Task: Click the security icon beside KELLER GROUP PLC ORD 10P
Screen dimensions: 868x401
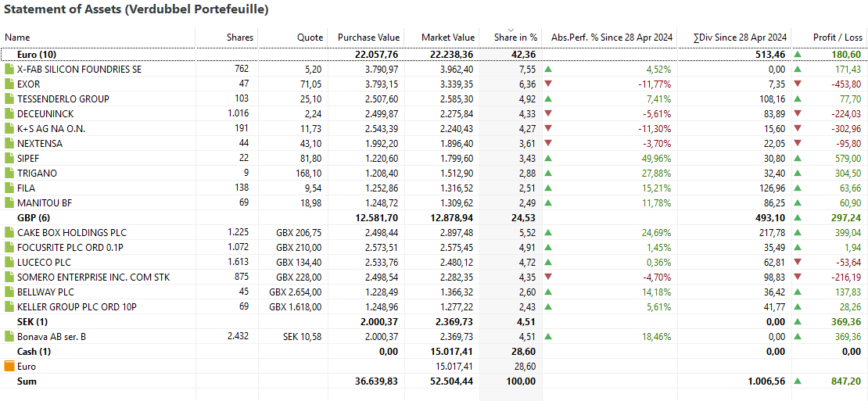Action: [9, 306]
